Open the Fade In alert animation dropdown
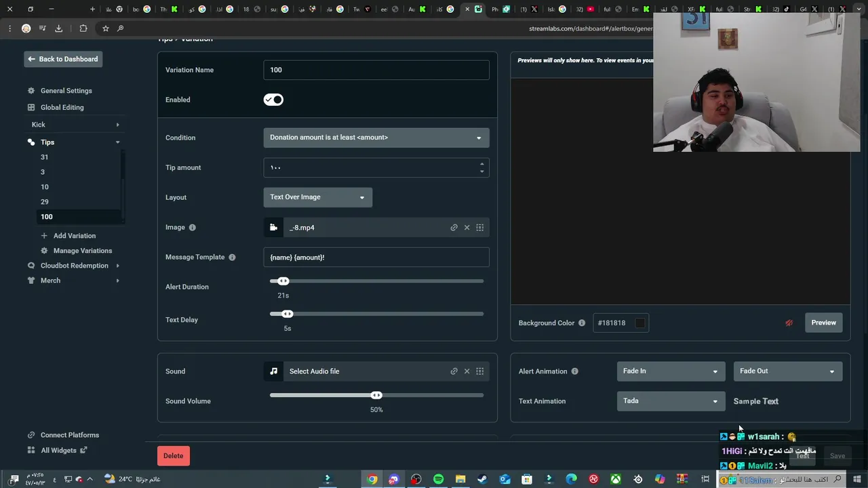The image size is (868, 488). click(x=670, y=371)
